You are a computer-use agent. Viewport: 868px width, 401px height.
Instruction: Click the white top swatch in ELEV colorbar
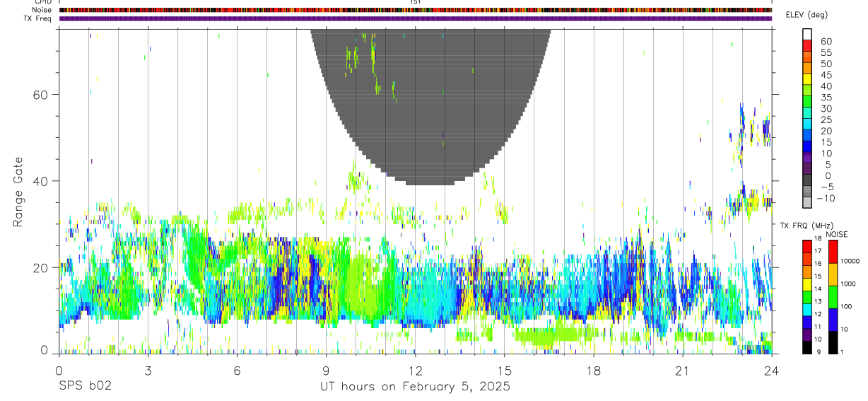[x=807, y=33]
